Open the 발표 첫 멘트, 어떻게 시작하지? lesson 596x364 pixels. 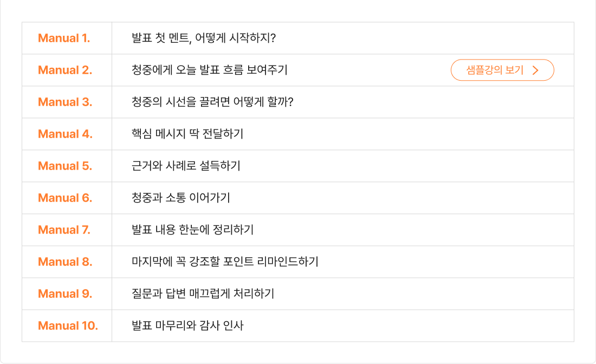point(204,38)
